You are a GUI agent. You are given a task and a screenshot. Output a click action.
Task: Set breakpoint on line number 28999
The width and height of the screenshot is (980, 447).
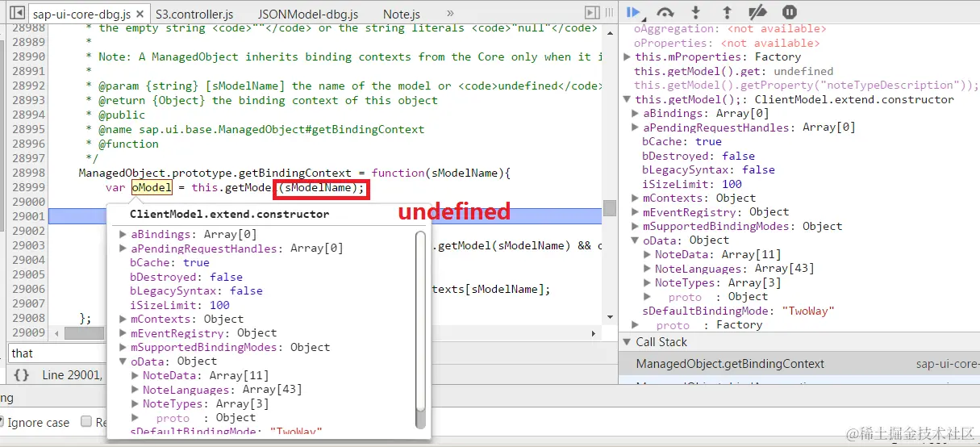click(x=28, y=187)
